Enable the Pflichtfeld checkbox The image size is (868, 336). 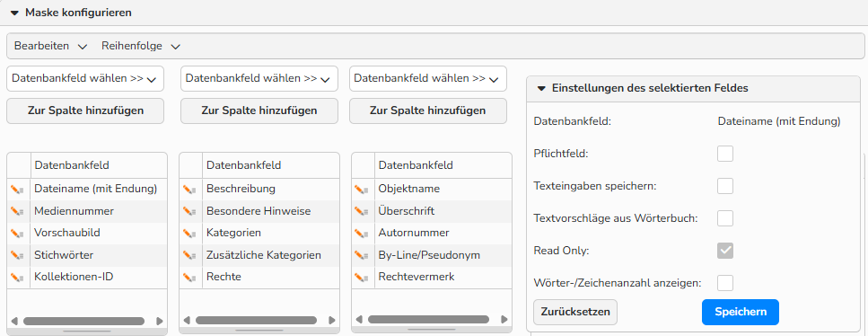pyautogui.click(x=725, y=154)
